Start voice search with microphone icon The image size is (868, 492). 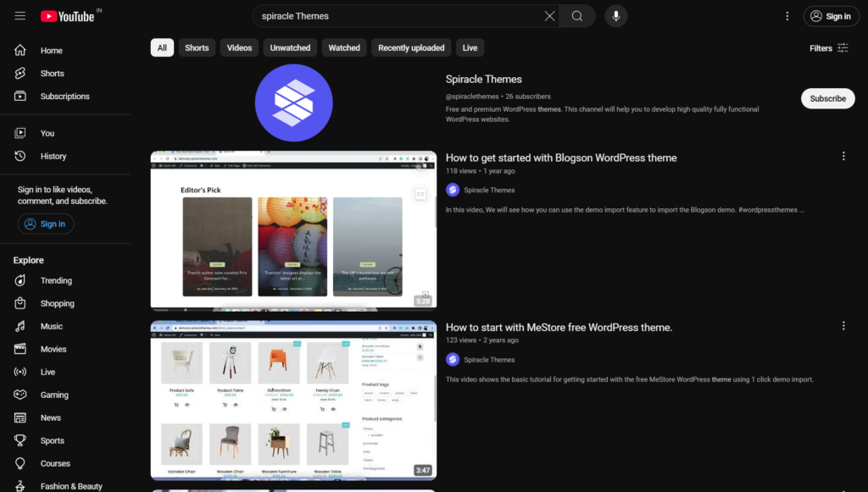tap(615, 16)
